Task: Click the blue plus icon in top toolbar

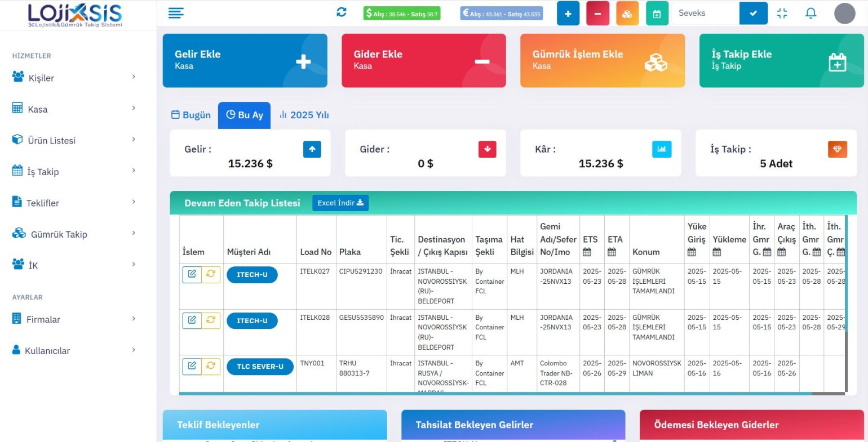Action: [x=568, y=14]
